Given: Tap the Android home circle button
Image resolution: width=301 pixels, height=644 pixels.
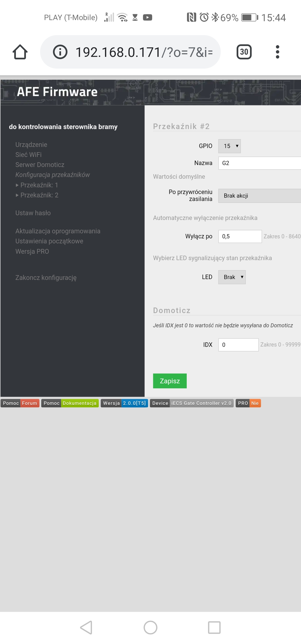Looking at the screenshot, I should click(151, 628).
